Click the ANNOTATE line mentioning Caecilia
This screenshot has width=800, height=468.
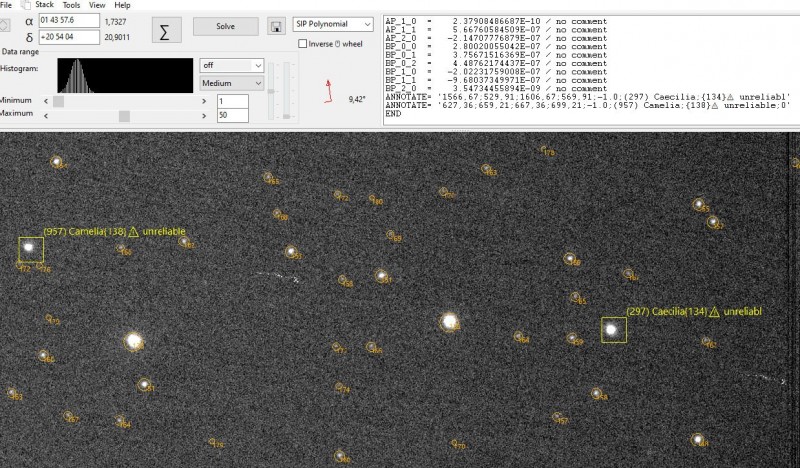588,96
